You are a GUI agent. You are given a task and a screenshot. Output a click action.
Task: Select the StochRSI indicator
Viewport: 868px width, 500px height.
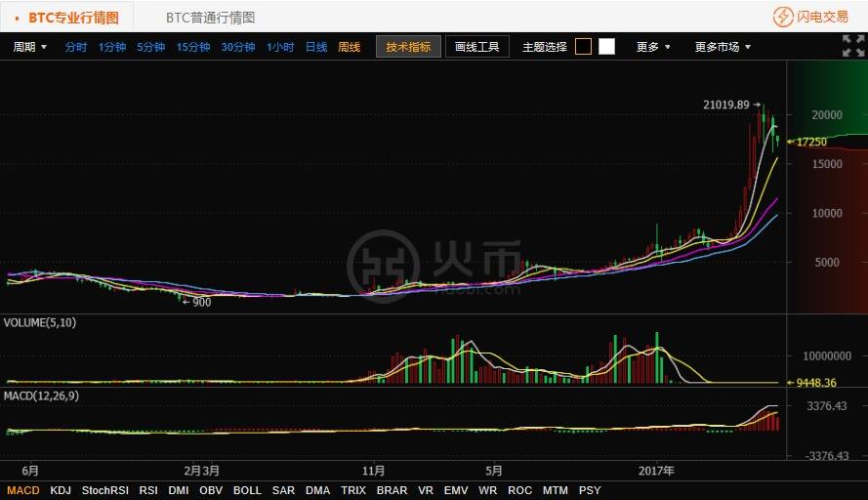click(105, 490)
